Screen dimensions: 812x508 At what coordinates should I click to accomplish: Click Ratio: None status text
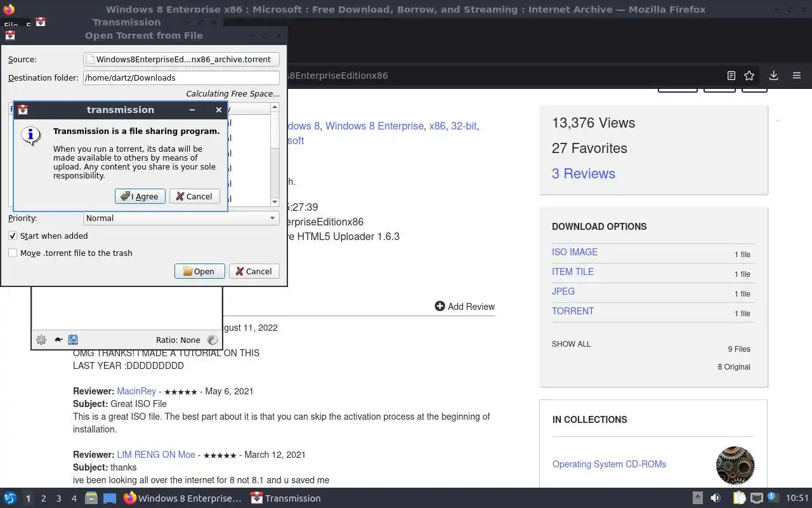pyautogui.click(x=178, y=340)
